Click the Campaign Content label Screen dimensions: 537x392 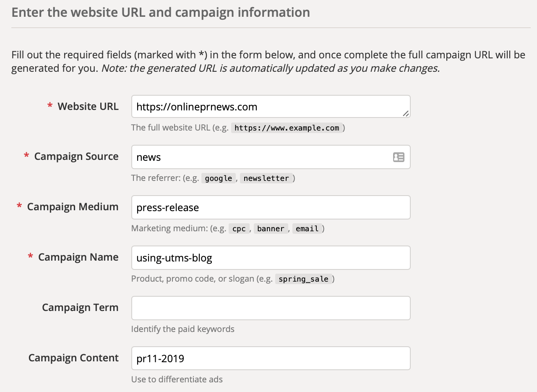pyautogui.click(x=73, y=358)
